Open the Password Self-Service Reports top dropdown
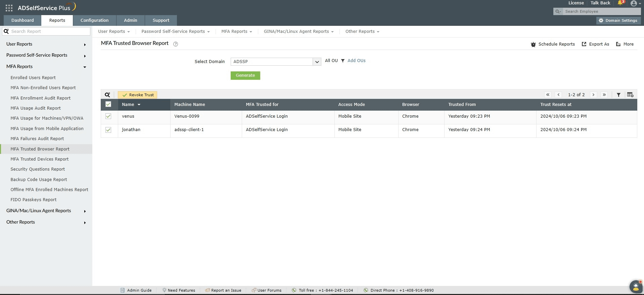Image resolution: width=644 pixels, height=295 pixels. click(x=176, y=32)
